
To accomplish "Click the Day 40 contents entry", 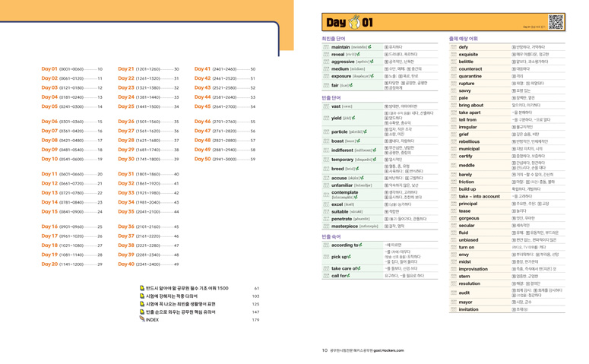I will tap(148, 264).
